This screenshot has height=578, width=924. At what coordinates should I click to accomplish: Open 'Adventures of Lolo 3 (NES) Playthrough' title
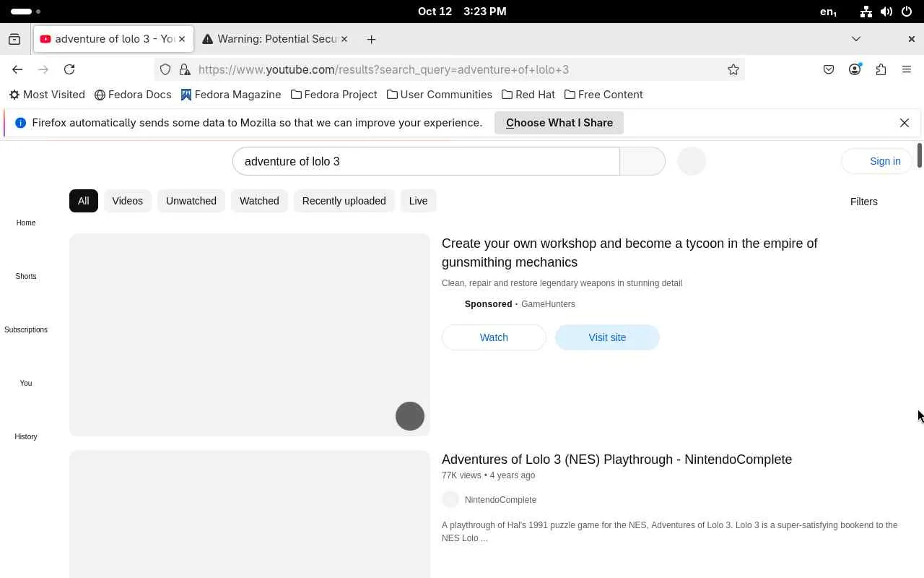(x=616, y=460)
